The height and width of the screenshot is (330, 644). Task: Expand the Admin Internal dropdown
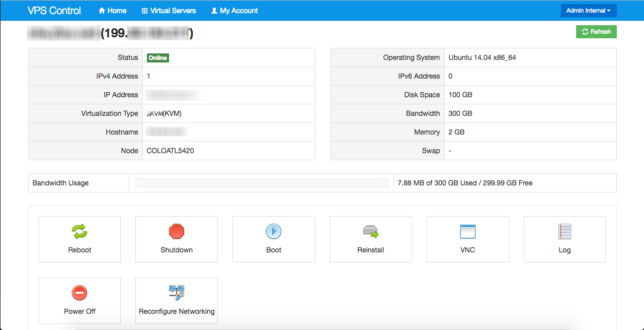point(588,11)
